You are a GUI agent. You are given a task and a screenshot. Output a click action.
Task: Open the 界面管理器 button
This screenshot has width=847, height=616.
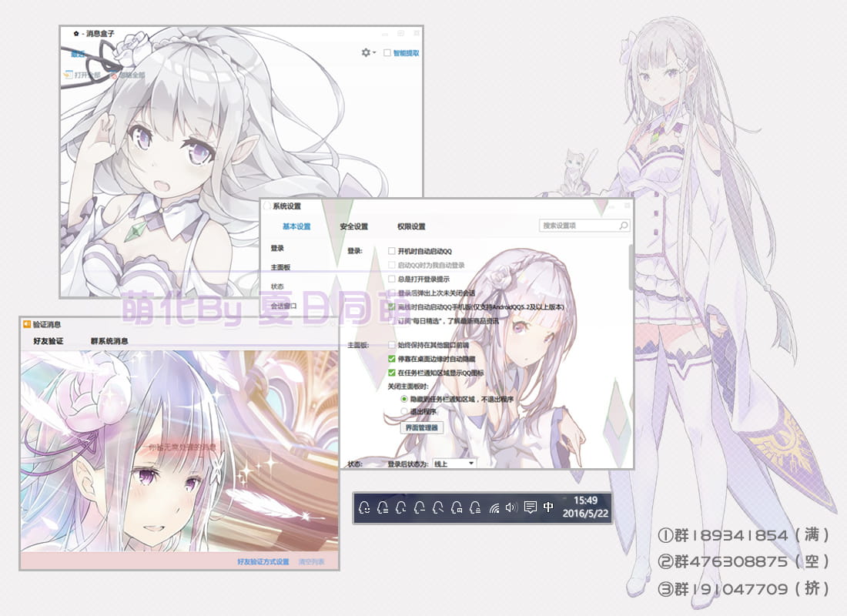[x=422, y=427]
